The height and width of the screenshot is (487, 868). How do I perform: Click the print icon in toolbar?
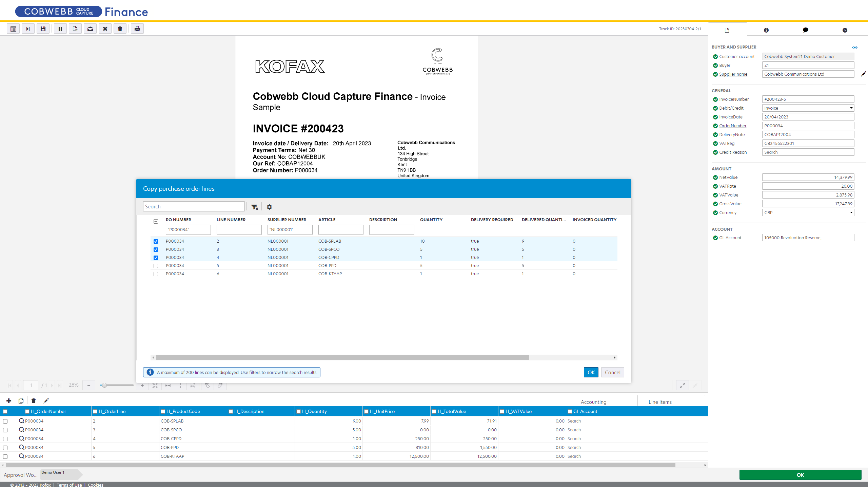click(x=137, y=29)
